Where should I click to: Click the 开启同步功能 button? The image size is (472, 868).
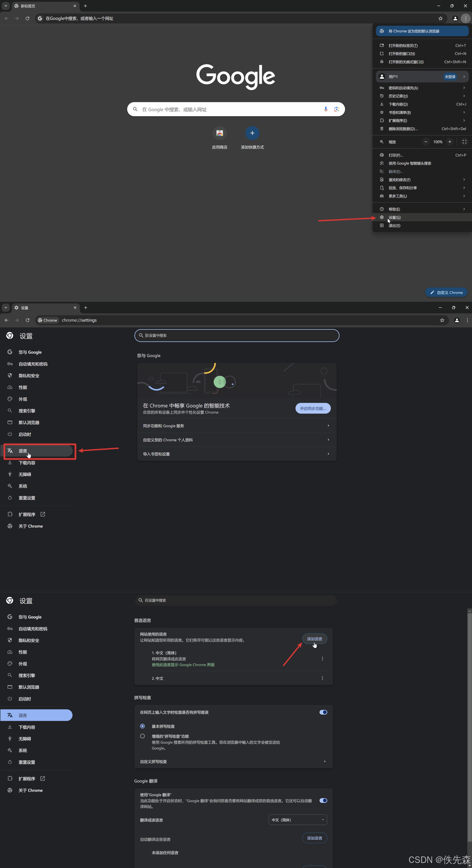point(313,408)
